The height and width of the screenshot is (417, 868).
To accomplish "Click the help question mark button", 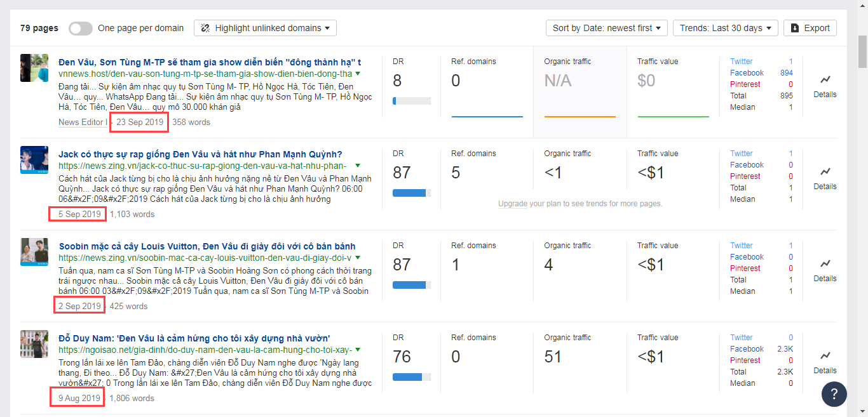I will [834, 394].
